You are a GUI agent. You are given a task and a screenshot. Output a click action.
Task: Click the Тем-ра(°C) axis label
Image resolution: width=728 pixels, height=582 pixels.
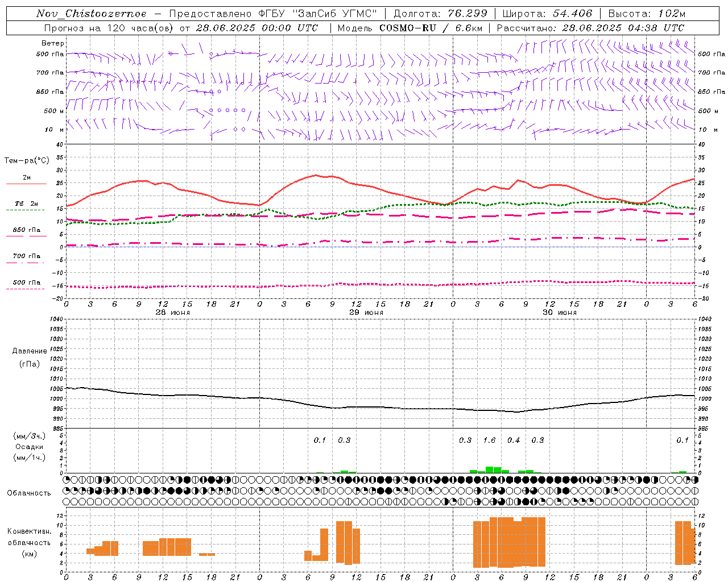(27, 161)
